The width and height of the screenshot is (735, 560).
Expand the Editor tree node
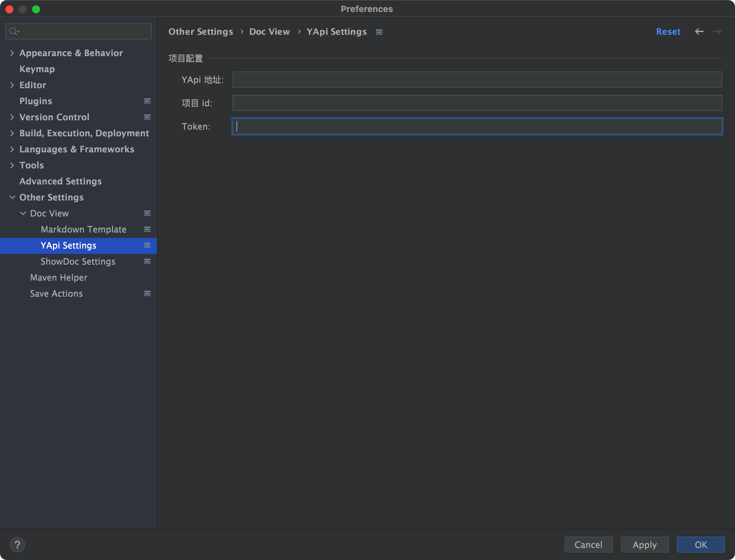(12, 85)
